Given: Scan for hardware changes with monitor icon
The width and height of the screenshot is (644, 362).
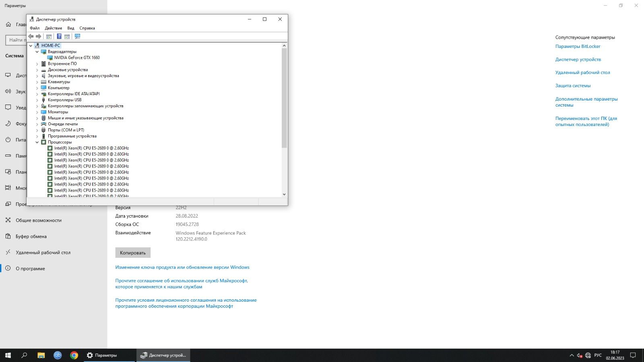Looking at the screenshot, I should 78,36.
